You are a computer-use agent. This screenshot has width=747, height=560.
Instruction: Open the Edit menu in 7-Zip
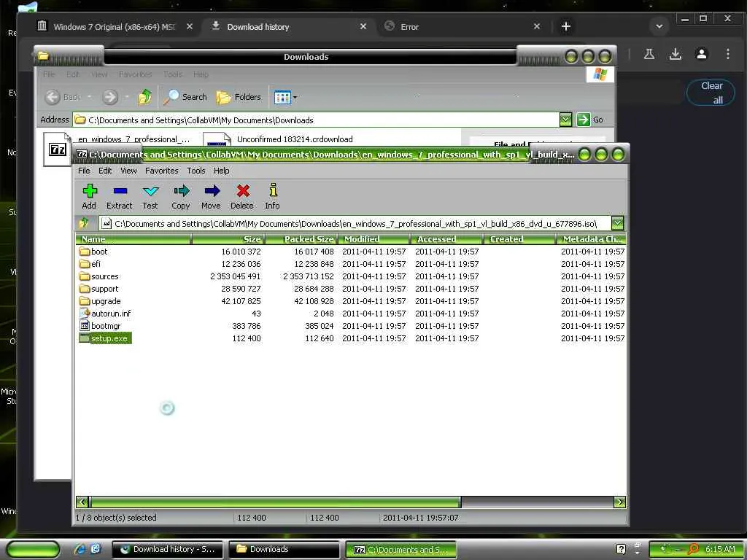(x=105, y=171)
